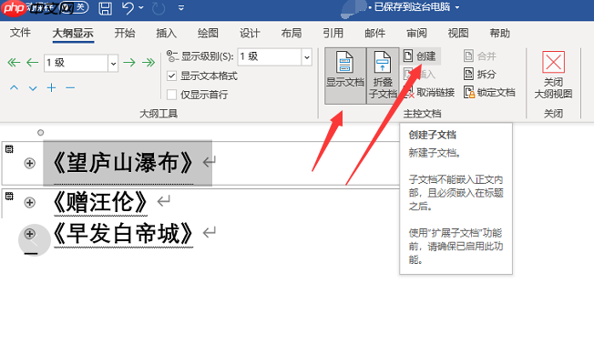This screenshot has height=364, width=594.
Task: Demote to body text double-right arrow
Action: tap(148, 63)
